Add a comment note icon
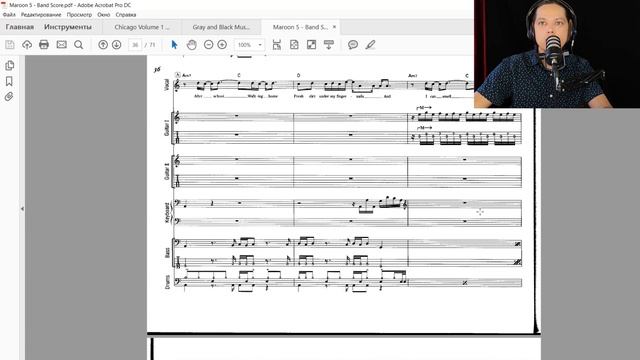The height and width of the screenshot is (360, 640). (353, 44)
